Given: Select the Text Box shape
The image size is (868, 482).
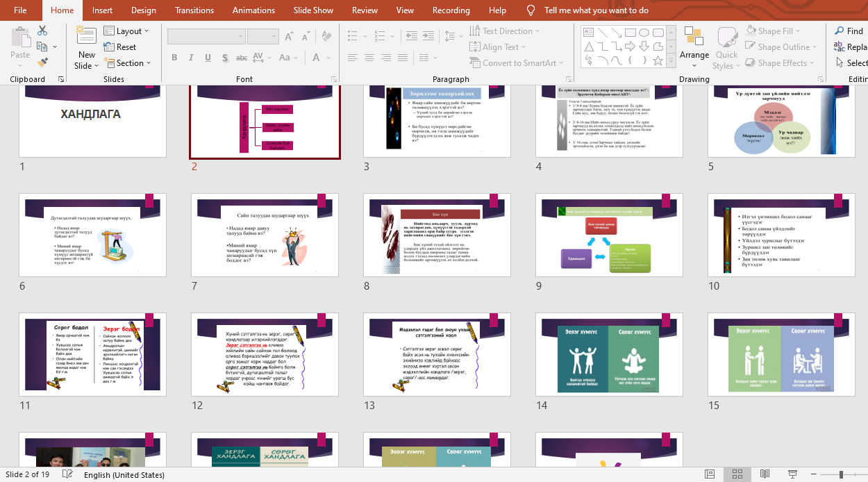Looking at the screenshot, I should 589,33.
